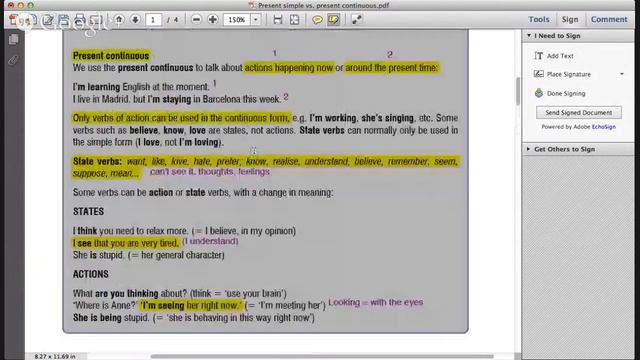Click the 'ACTIONS' heading
This screenshot has width=640, height=360.
[x=91, y=274]
